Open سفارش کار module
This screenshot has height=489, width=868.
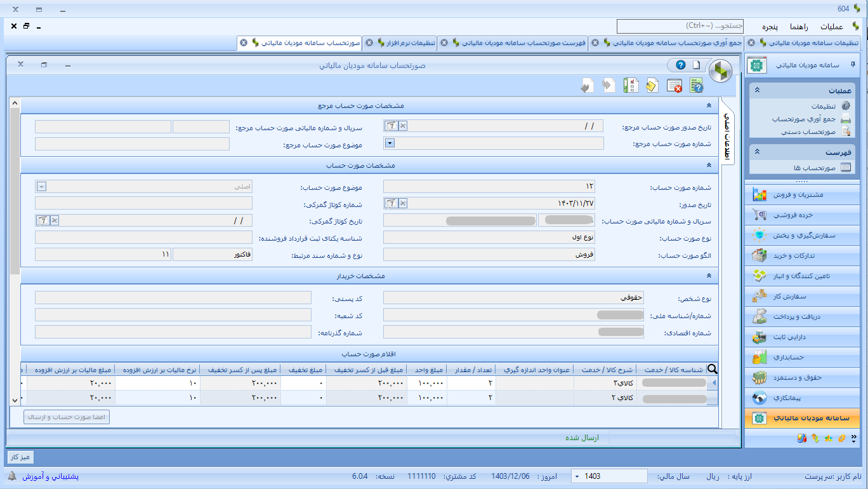coord(802,296)
